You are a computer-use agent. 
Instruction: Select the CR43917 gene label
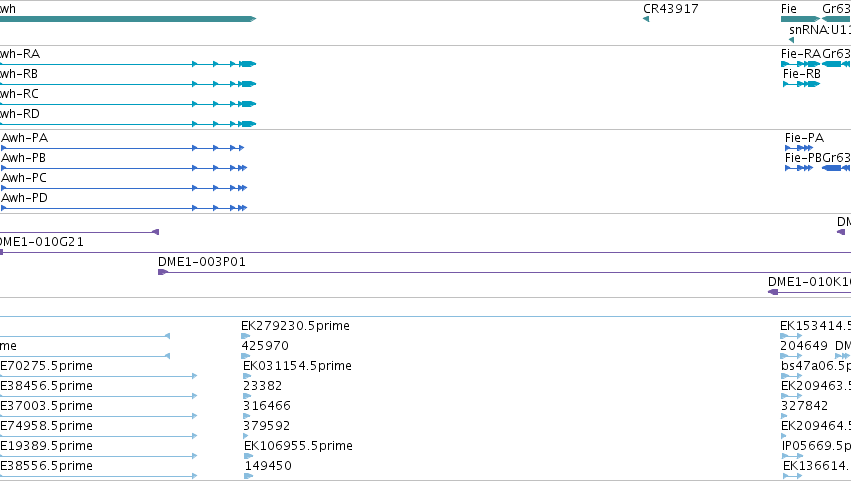[670, 9]
